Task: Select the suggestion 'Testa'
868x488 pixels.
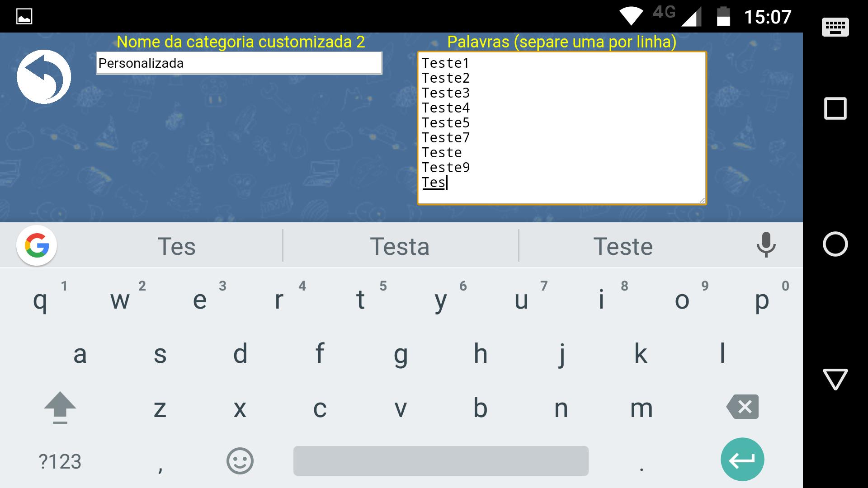Action: point(400,245)
